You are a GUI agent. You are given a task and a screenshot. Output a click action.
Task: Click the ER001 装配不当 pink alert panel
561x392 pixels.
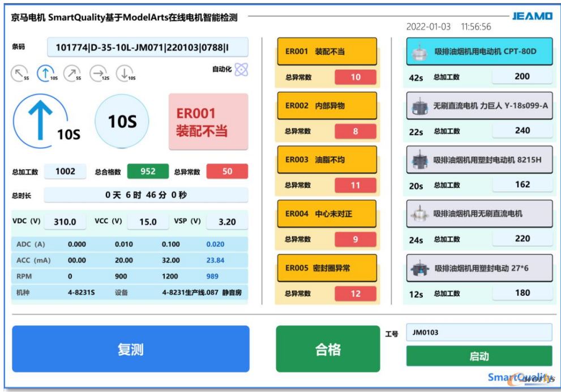(x=208, y=122)
